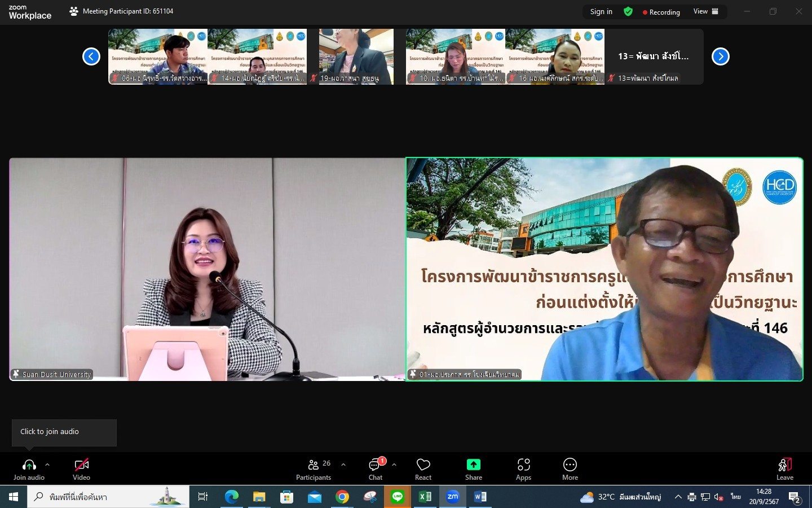The height and width of the screenshot is (508, 812).
Task: Click the Windows taskbar search box
Action: point(108,497)
